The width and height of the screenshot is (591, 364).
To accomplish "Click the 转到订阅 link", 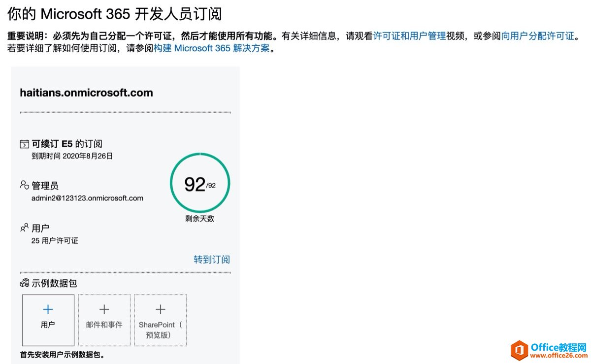I will [212, 260].
